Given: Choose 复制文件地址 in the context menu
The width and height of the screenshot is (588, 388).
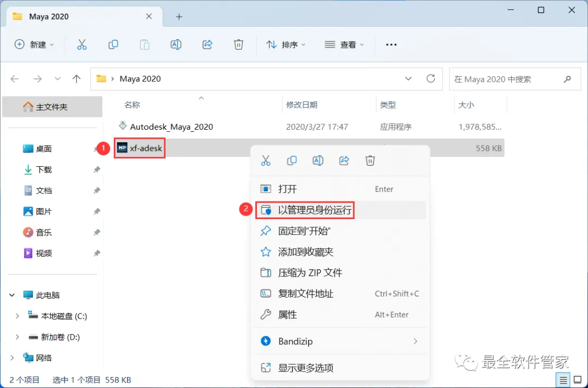Looking at the screenshot, I should pyautogui.click(x=340, y=294).
